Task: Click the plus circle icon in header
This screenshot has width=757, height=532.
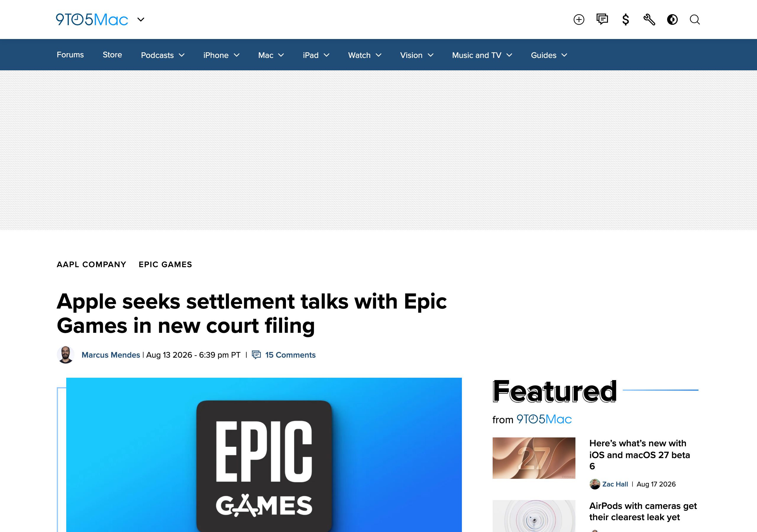Action: [579, 20]
